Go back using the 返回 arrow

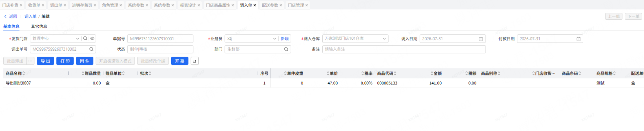[x=5, y=16]
